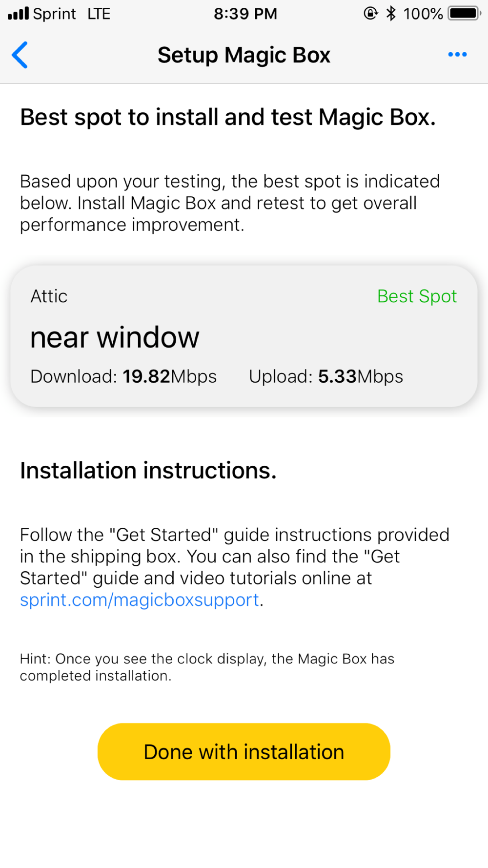Tap the Installation instructions heading
This screenshot has height=868, width=488.
click(148, 471)
